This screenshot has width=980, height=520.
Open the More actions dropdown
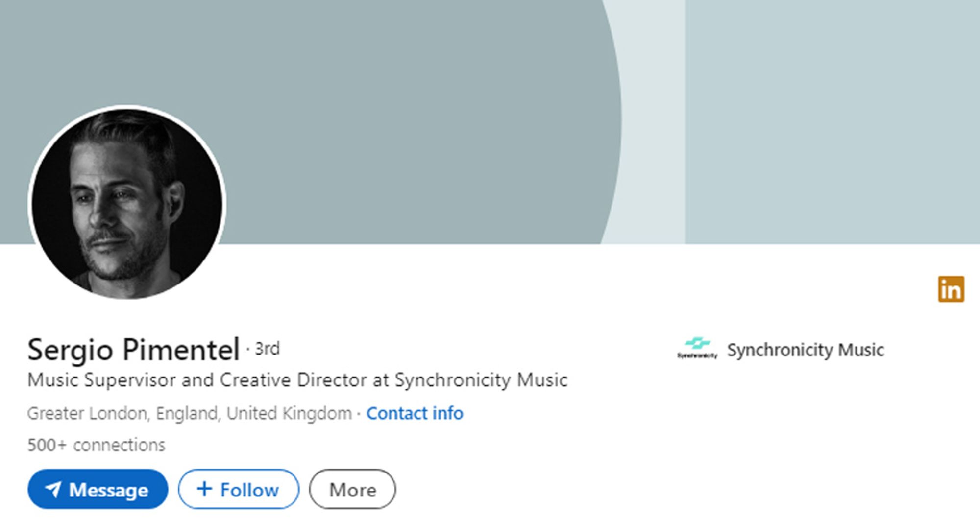click(x=352, y=489)
